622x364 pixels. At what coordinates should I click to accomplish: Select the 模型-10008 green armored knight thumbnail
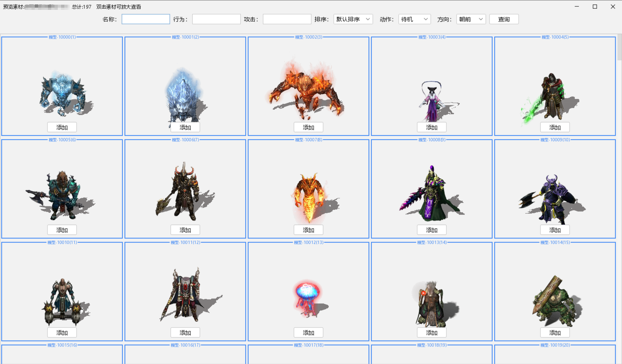[432, 193]
